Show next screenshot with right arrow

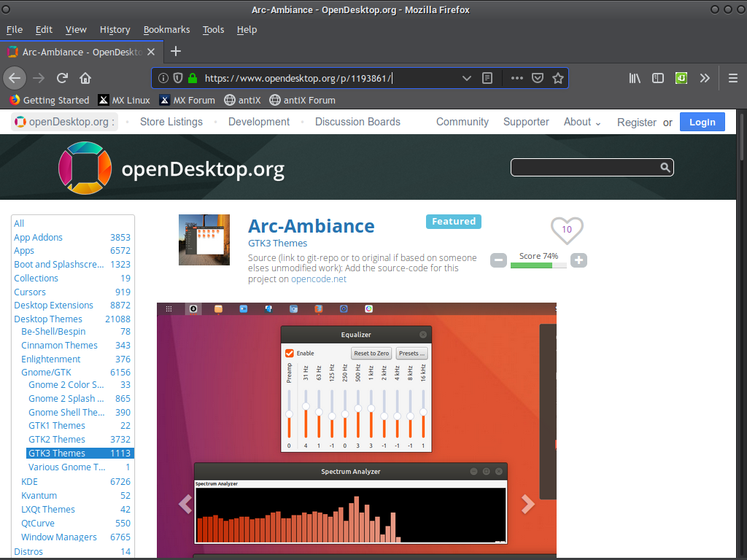(527, 505)
